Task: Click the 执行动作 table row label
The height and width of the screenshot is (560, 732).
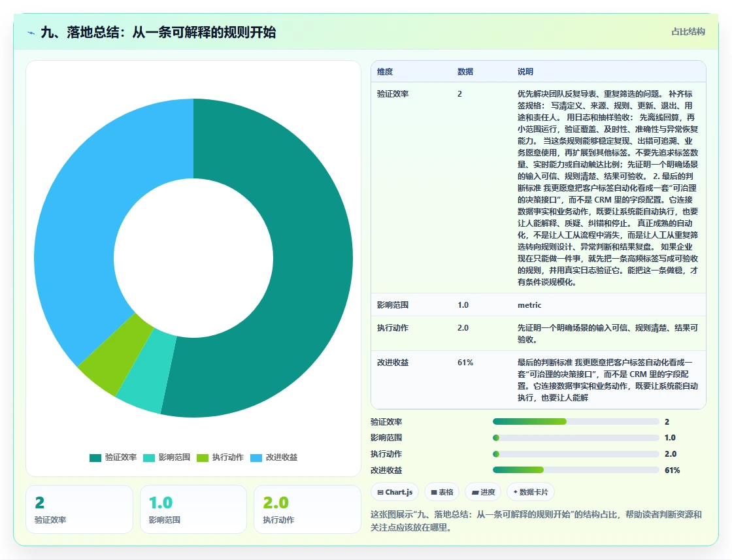Action: click(393, 327)
